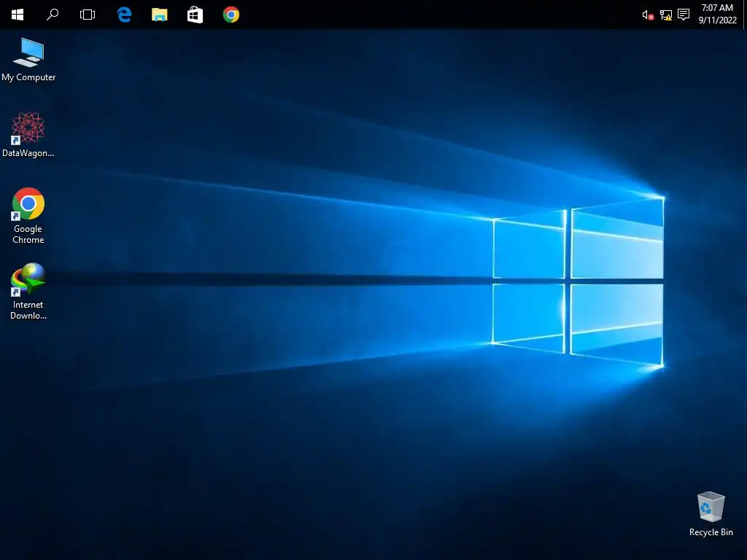This screenshot has width=747, height=560.
Task: Click the 'Google Chrome' label under desktop icon
Action: (28, 234)
